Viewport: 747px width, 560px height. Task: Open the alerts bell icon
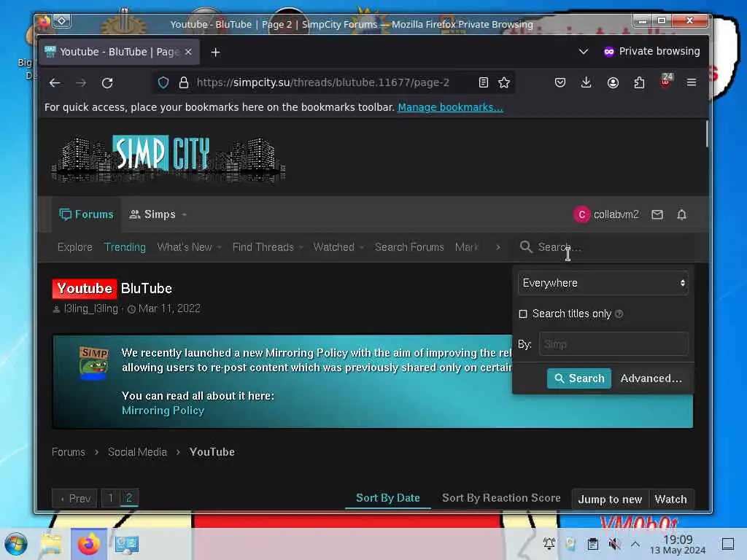pos(682,215)
